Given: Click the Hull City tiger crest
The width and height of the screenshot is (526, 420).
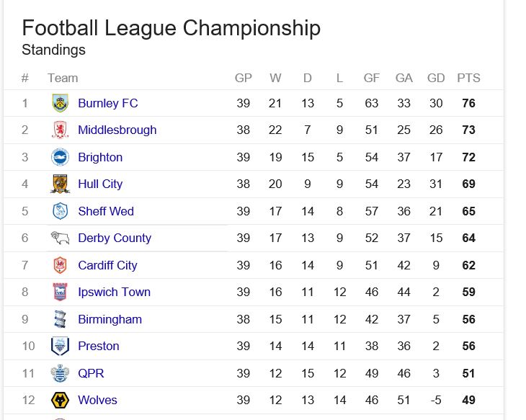Looking at the screenshot, I should [x=61, y=184].
